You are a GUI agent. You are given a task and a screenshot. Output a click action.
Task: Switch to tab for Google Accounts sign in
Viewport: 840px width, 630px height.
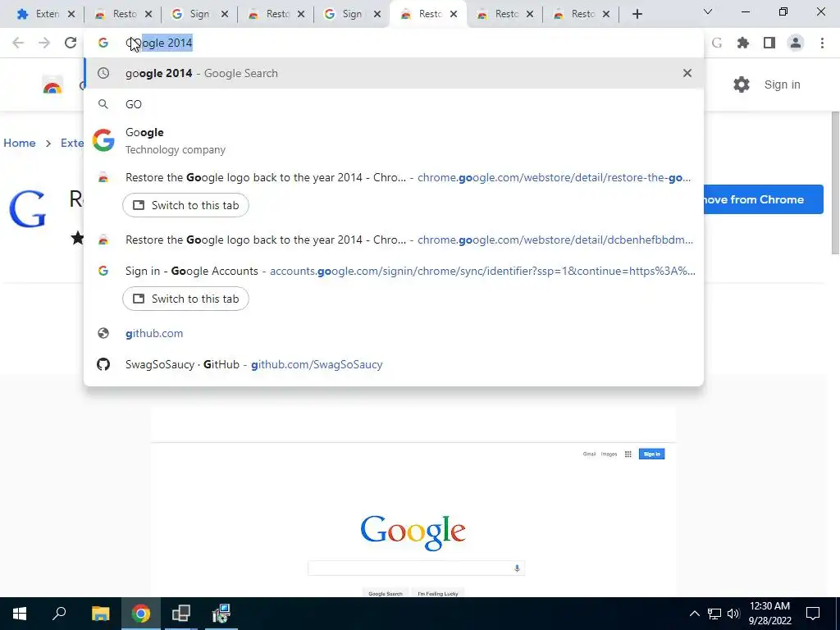tap(185, 299)
